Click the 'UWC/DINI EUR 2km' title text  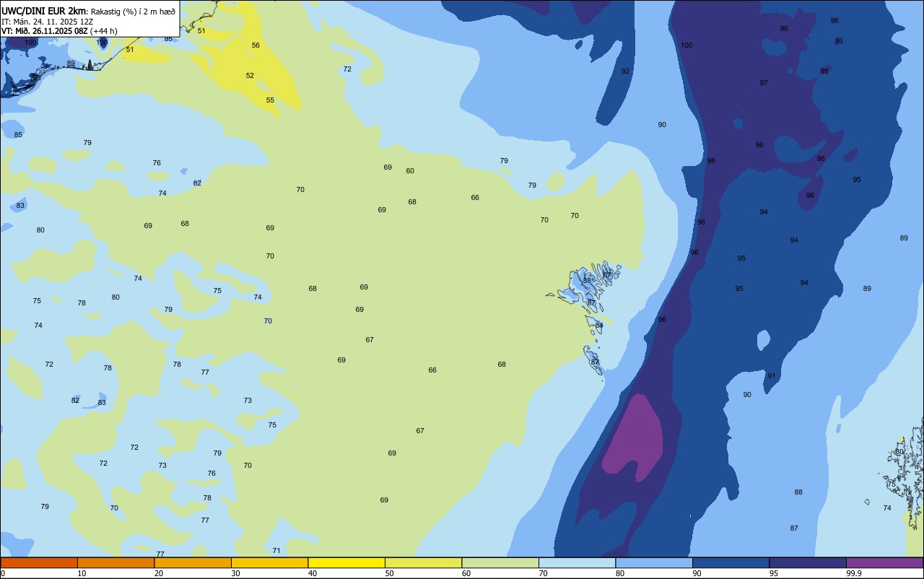coord(44,10)
